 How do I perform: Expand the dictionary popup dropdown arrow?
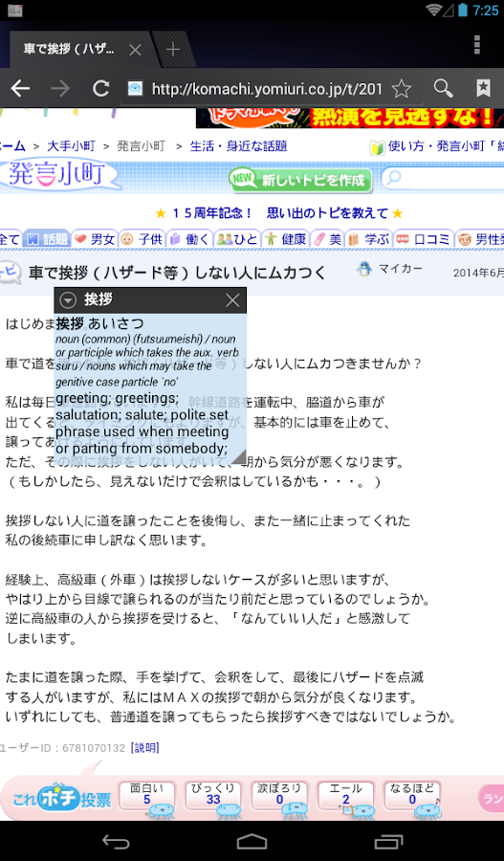[68, 299]
